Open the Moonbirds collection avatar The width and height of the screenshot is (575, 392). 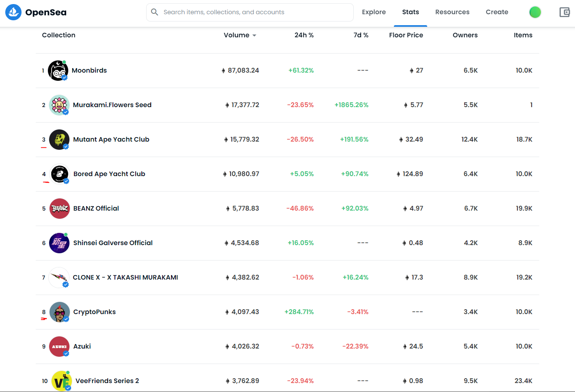tap(58, 71)
